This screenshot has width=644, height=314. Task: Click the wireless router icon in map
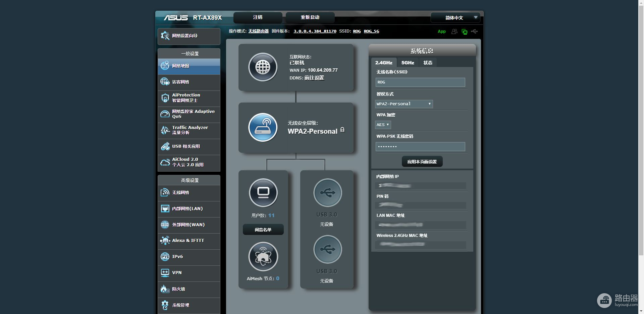point(263,127)
